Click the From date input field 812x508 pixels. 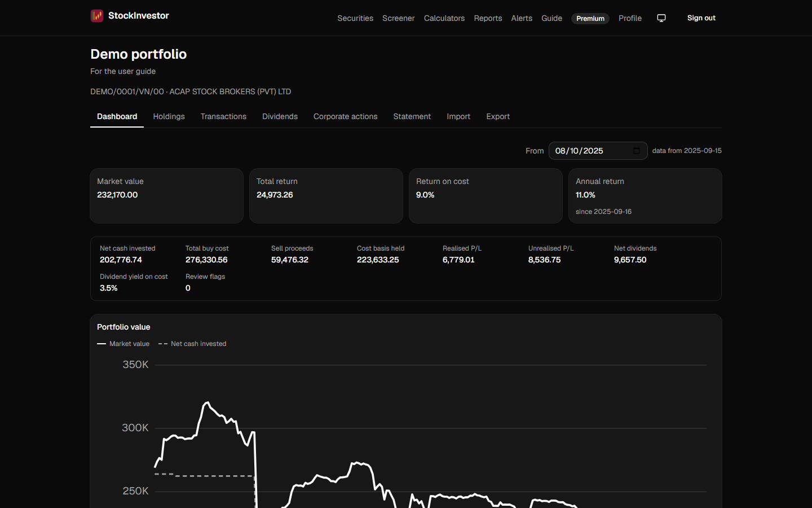598,151
